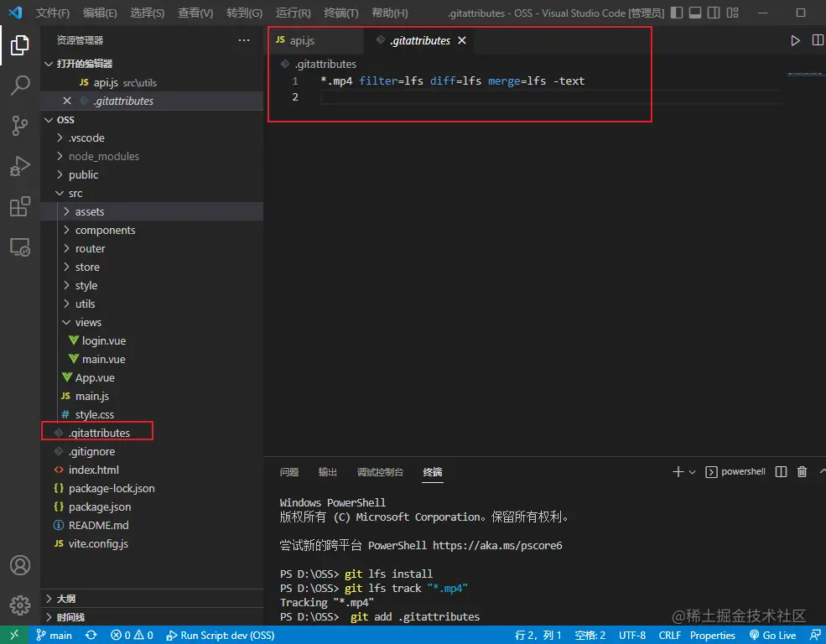
Task: Expand the router folder
Action: click(152, 248)
